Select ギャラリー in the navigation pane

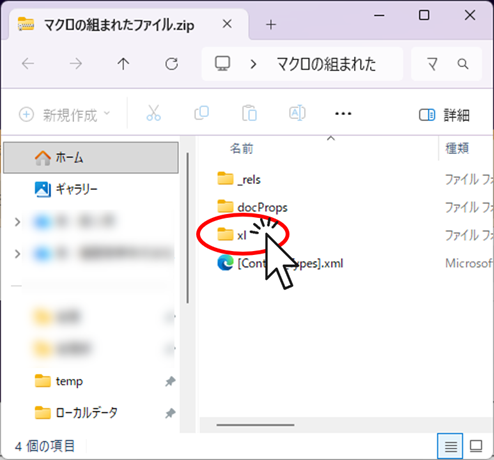tap(91, 189)
